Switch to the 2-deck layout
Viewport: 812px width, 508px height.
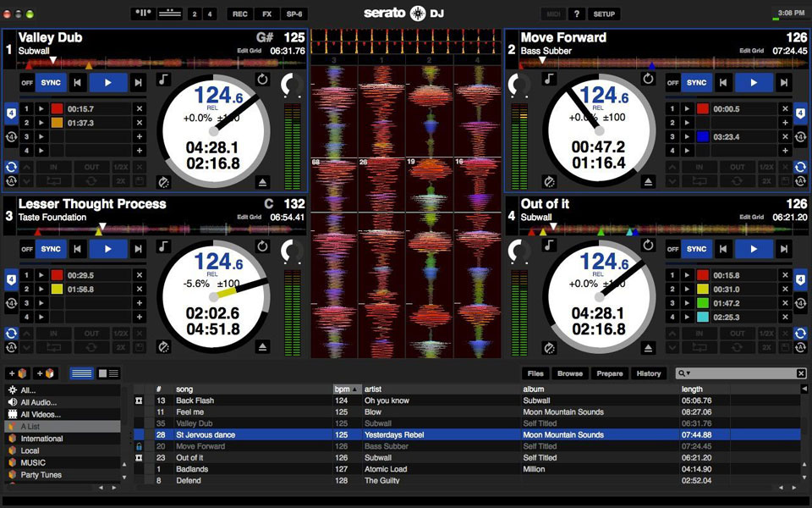click(x=195, y=14)
